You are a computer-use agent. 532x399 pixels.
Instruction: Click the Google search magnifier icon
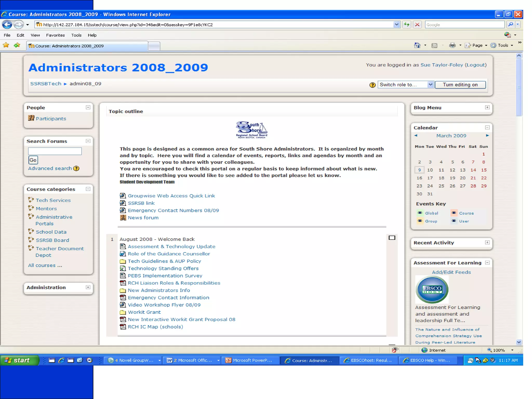click(510, 25)
